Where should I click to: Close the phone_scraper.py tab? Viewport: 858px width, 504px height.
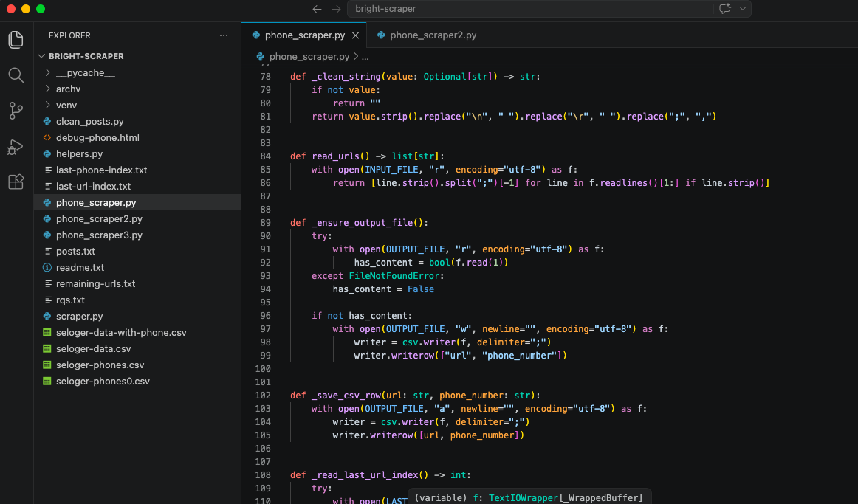click(x=355, y=35)
